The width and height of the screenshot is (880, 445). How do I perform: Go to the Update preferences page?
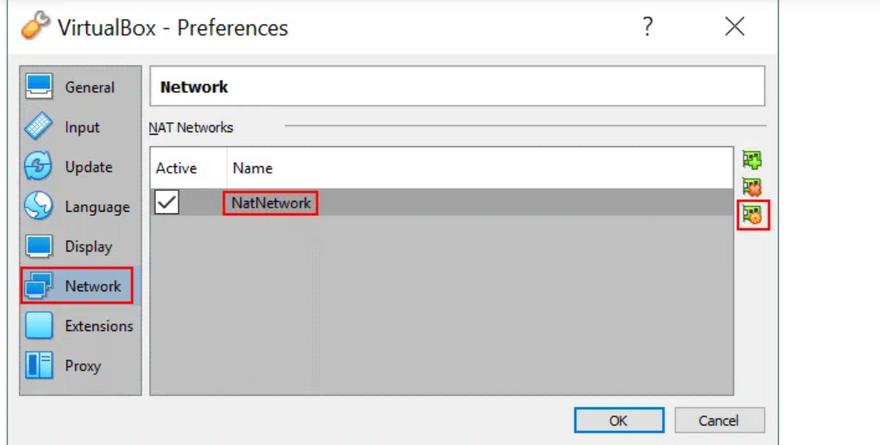(x=88, y=167)
